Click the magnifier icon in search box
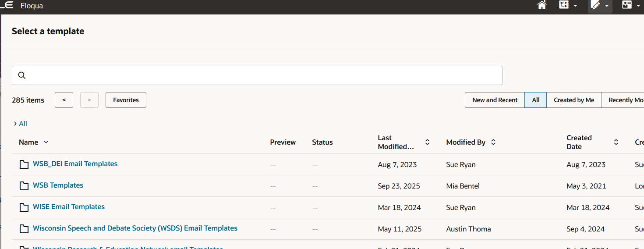Image resolution: width=644 pixels, height=249 pixels. pyautogui.click(x=22, y=75)
